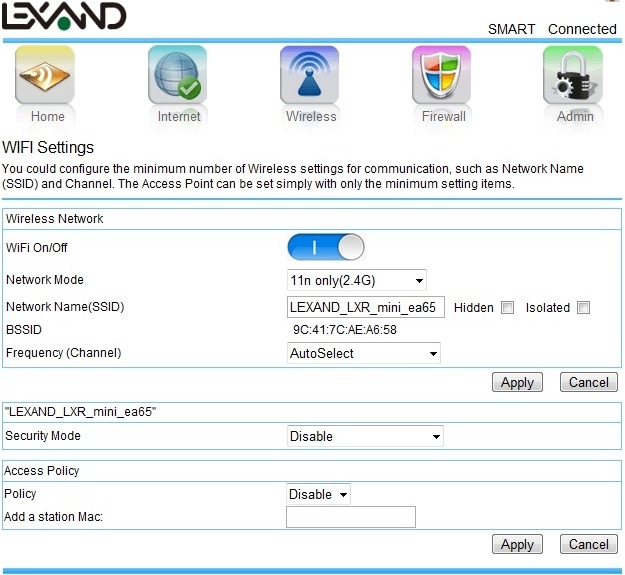
Task: Enable the Hidden SSID checkbox
Action: 508,308
